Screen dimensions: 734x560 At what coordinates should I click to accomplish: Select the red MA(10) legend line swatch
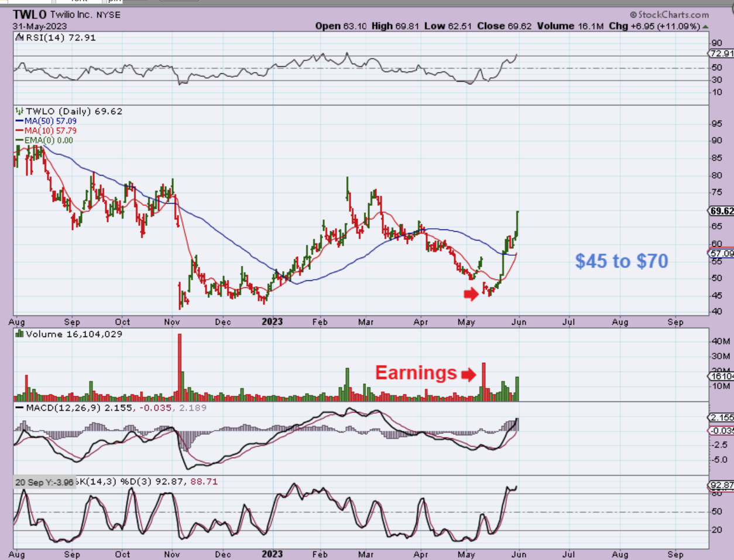click(x=20, y=130)
